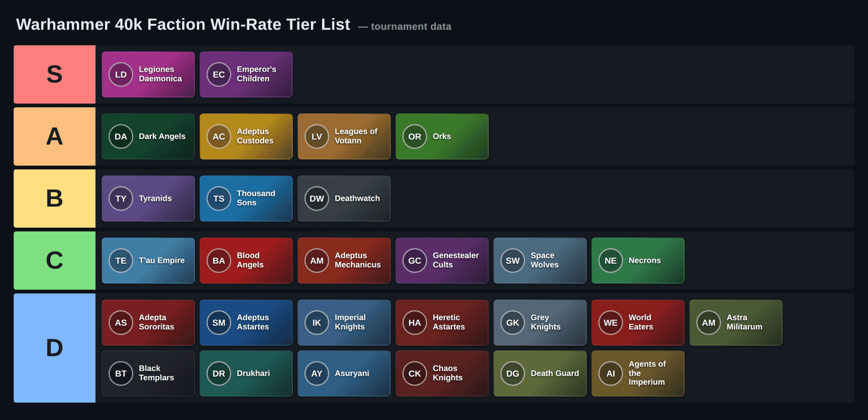868x420 pixels.
Task: Click the 'Dark Angels' name text
Action: point(162,136)
